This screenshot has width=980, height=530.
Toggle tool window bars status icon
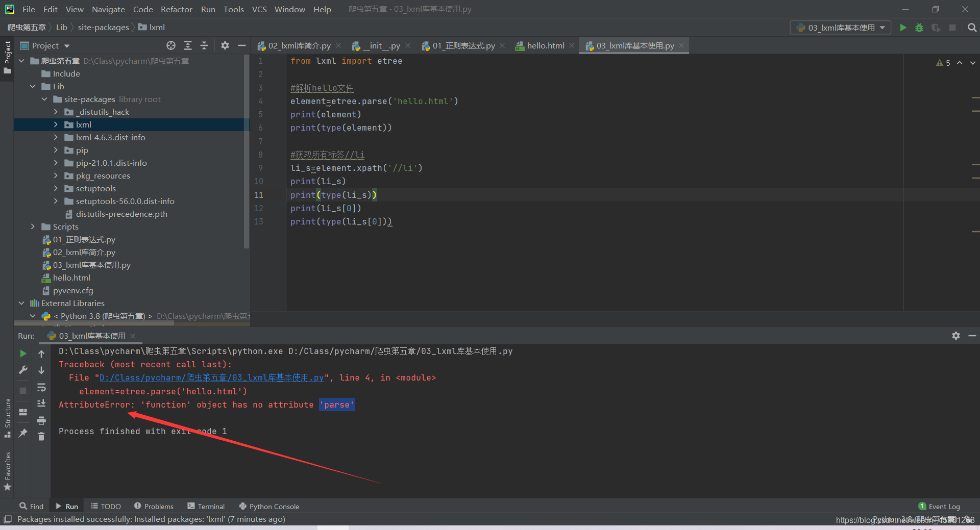pyautogui.click(x=7, y=519)
